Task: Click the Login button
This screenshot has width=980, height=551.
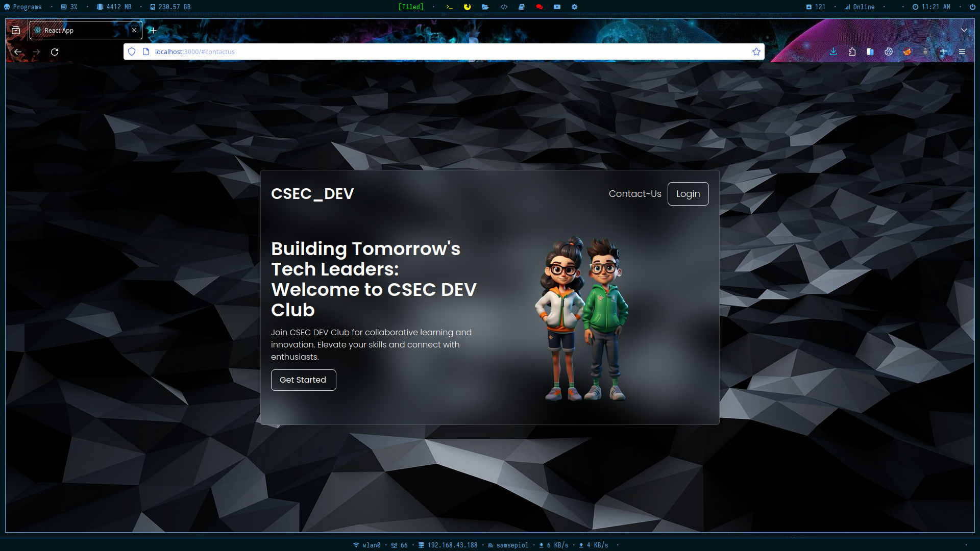Action: coord(688,194)
